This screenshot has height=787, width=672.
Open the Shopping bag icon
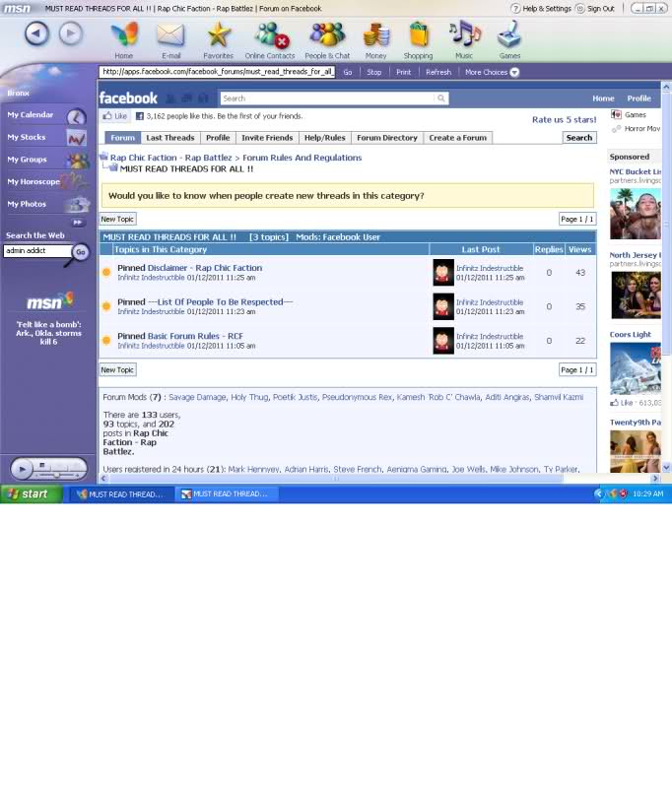(419, 34)
